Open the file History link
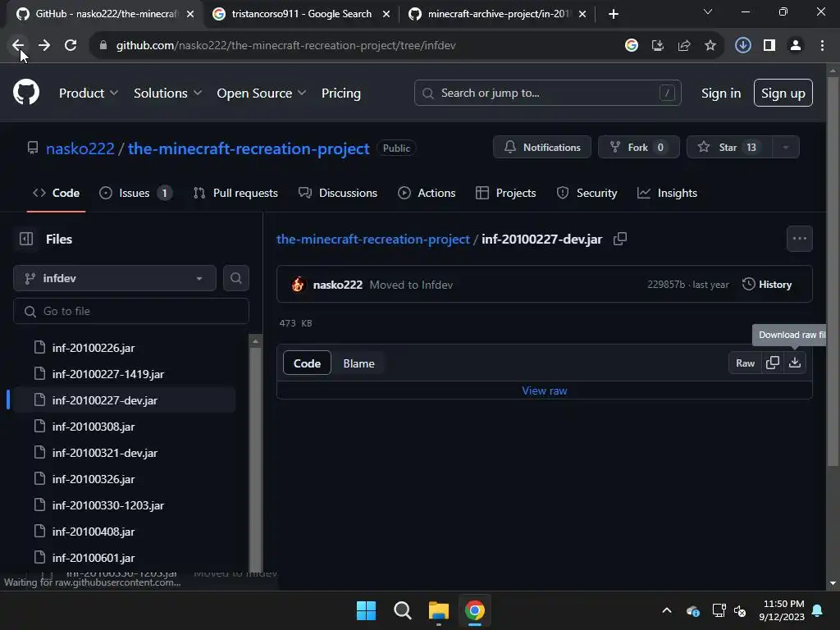 coord(767,285)
